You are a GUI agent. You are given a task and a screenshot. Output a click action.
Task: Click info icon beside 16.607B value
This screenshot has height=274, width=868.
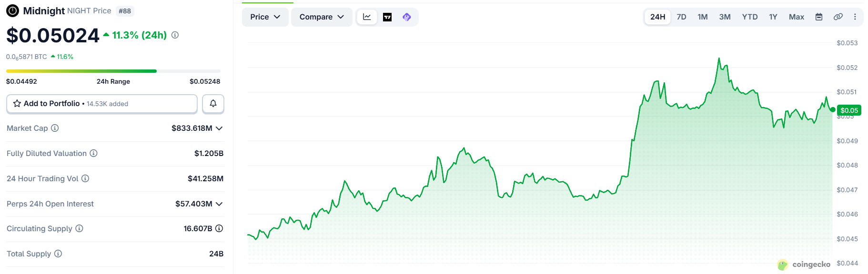(x=219, y=228)
